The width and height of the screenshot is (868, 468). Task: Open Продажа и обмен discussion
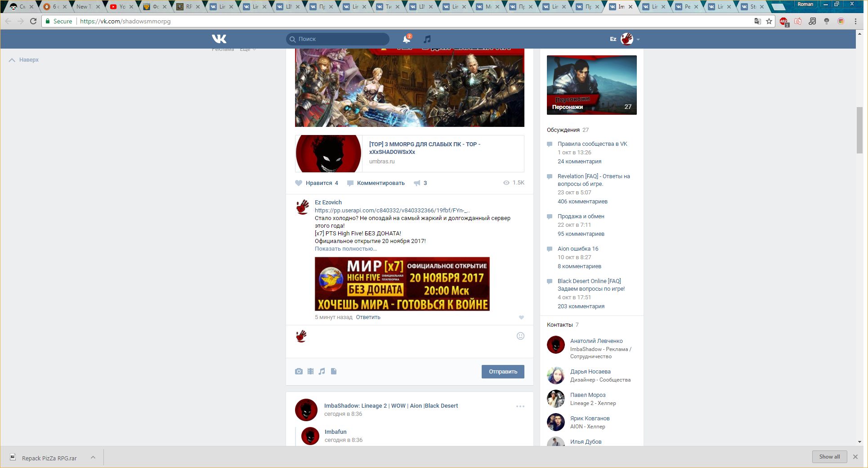581,216
